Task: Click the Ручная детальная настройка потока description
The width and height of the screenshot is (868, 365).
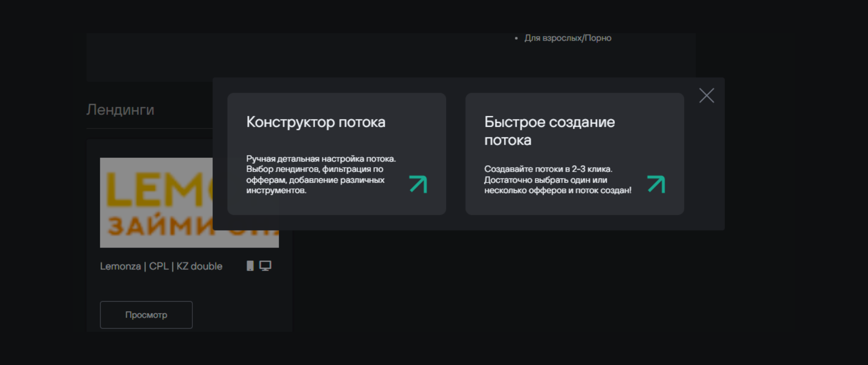Action: (x=321, y=174)
